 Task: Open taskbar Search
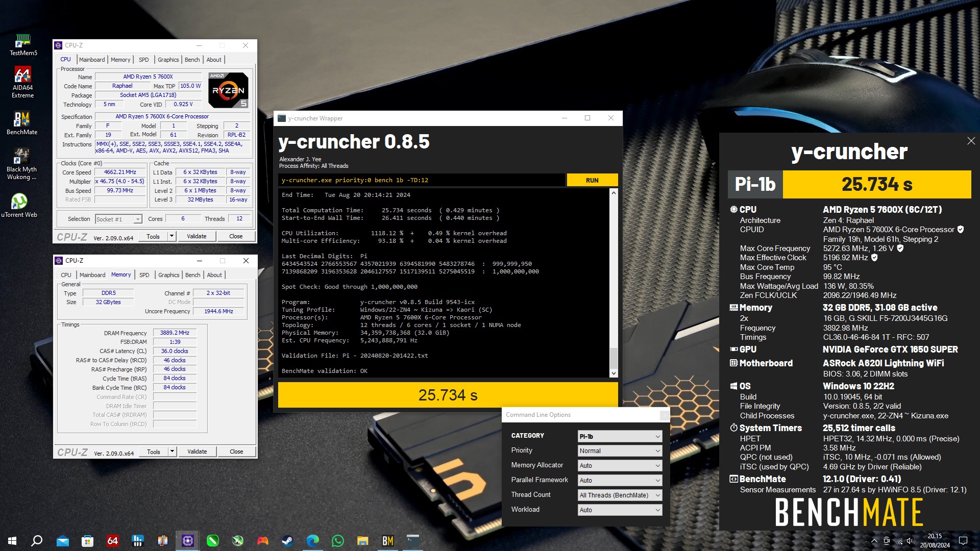[37, 541]
